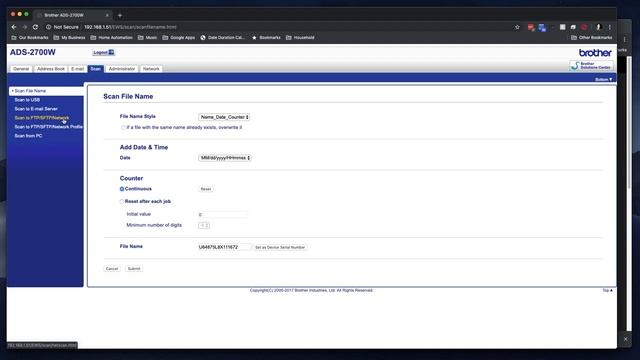The width and height of the screenshot is (640, 360).
Task: Jump to page Top link
Action: (x=607, y=291)
